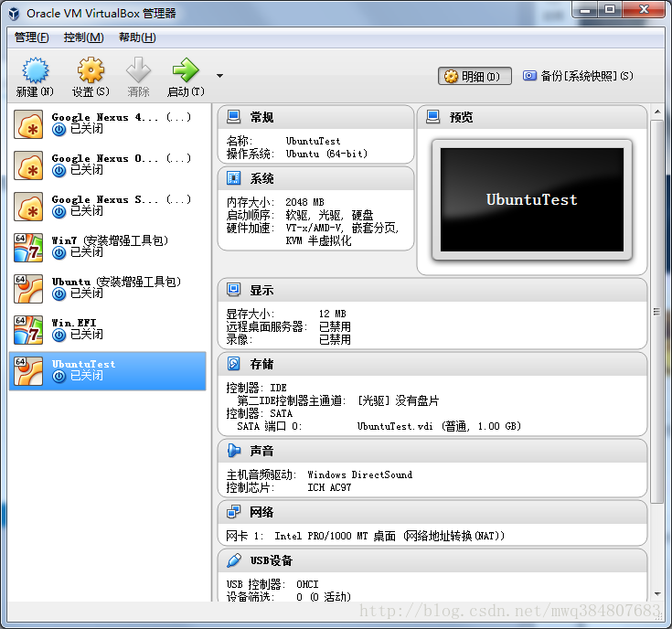Click the New (新建) virtual machine icon

(x=35, y=69)
